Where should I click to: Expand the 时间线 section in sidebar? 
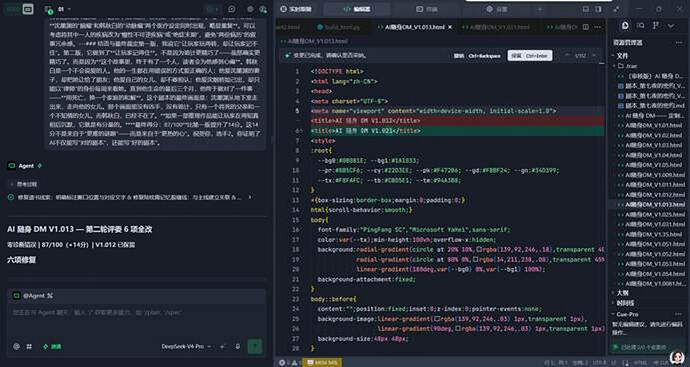[x=613, y=303]
